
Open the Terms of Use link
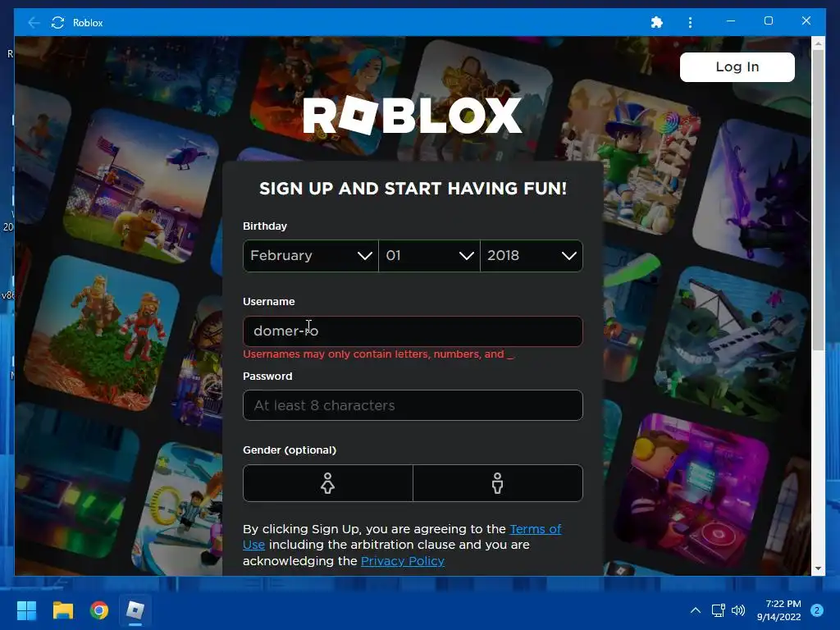[x=535, y=529]
